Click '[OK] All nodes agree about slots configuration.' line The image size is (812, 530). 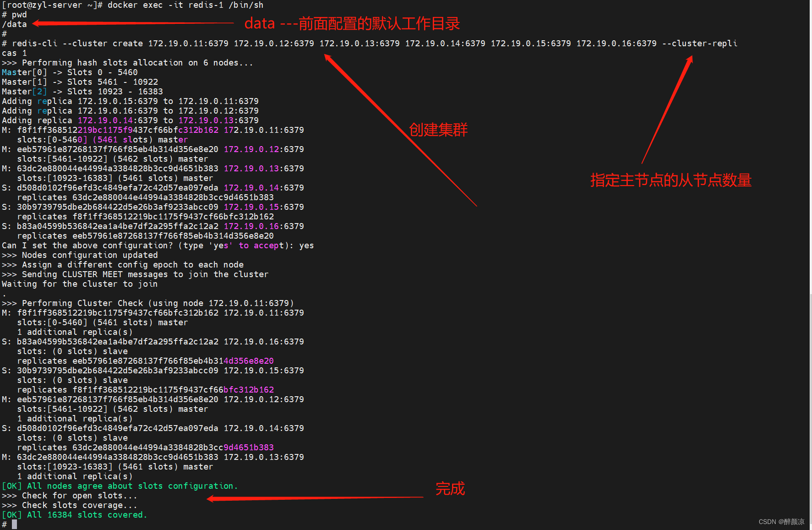(x=120, y=486)
